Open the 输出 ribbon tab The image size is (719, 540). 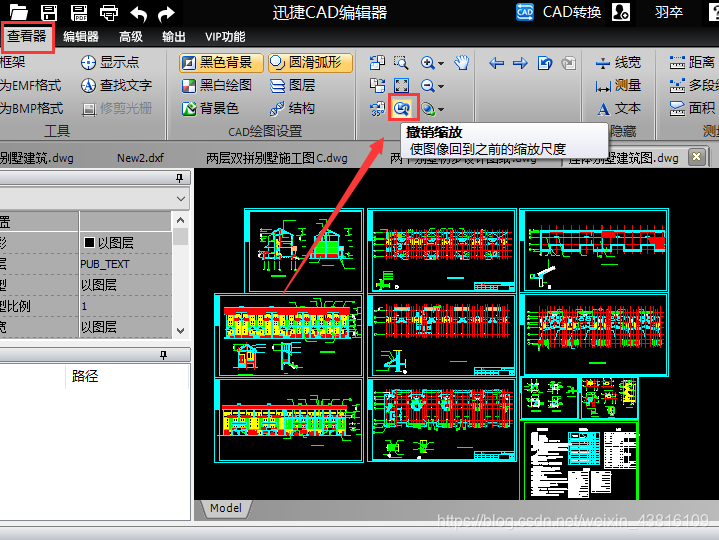(x=174, y=37)
